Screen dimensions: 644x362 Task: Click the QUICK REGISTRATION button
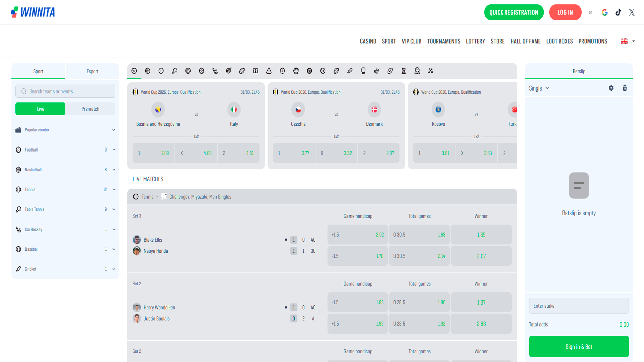coord(514,12)
